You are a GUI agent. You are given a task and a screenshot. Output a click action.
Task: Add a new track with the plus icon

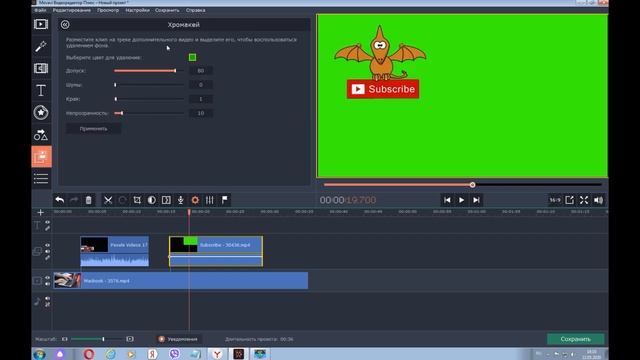click(x=40, y=212)
